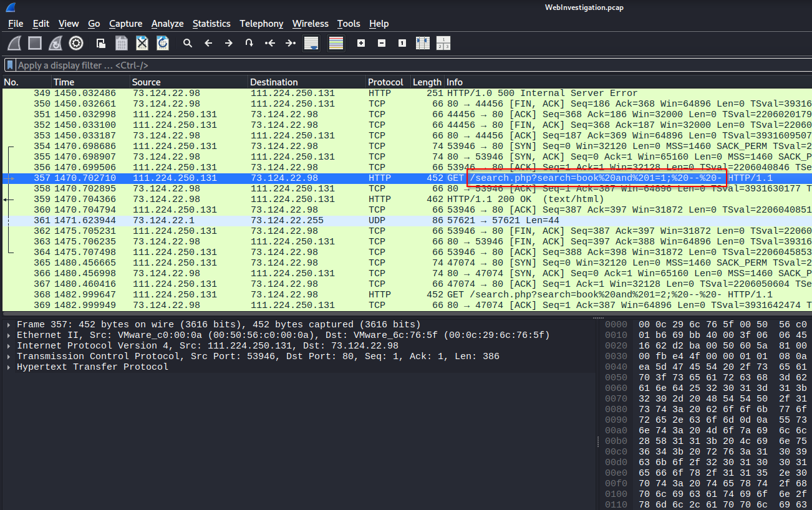812x510 pixels.
Task: Sort packets by the Protocol column header
Action: coord(385,82)
